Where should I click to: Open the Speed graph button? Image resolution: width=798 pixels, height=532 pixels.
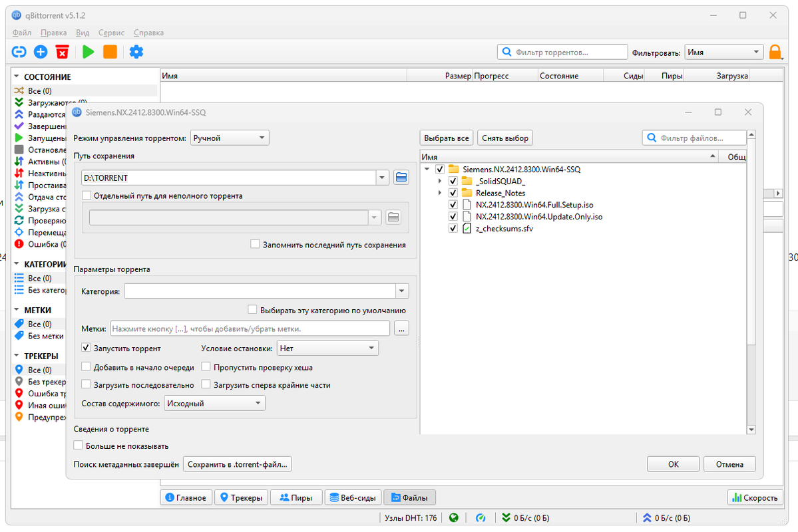pos(755,497)
